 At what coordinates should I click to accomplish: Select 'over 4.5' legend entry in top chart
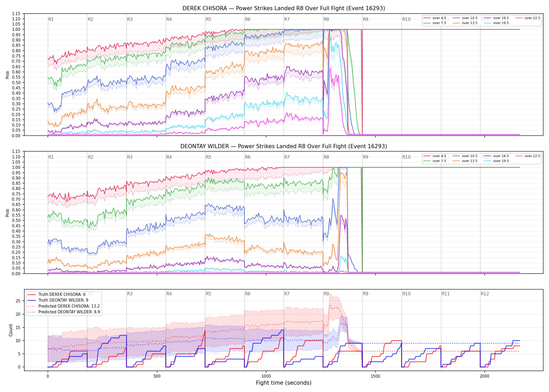pyautogui.click(x=435, y=18)
